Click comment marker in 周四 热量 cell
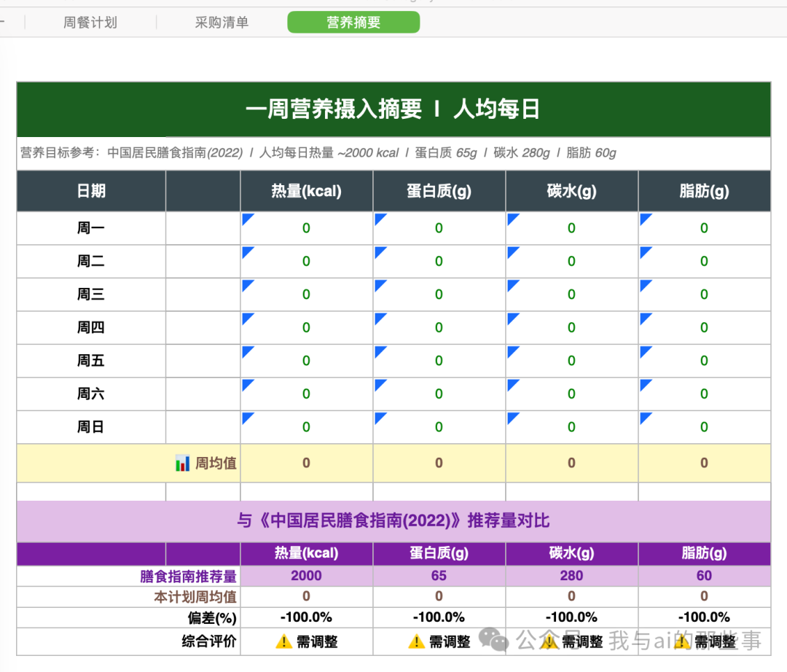 246,316
